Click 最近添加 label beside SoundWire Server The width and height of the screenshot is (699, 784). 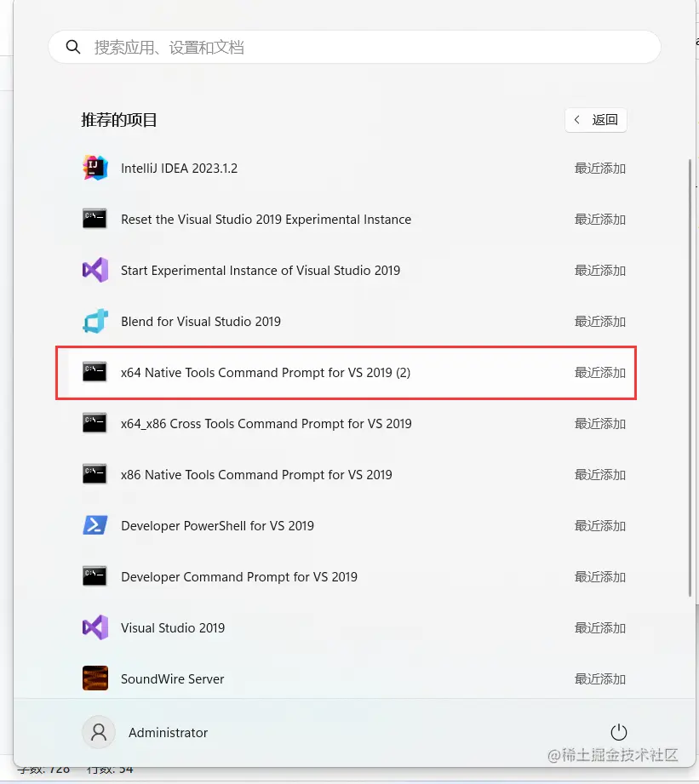click(x=600, y=679)
